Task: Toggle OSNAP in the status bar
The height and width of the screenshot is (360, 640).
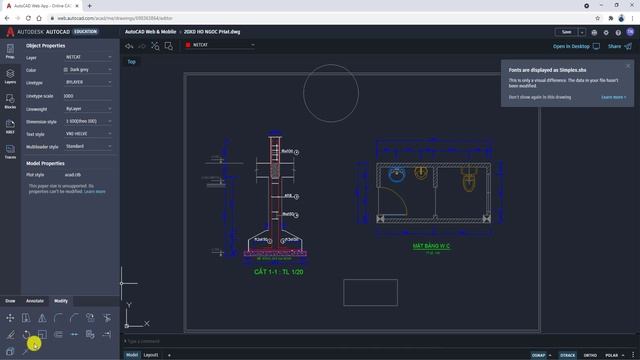Action: coord(538,355)
